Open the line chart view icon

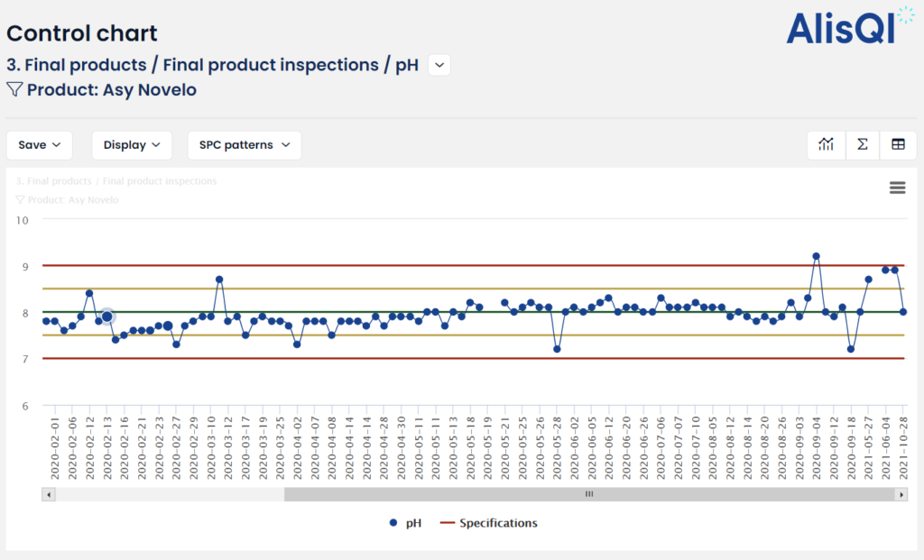click(826, 144)
